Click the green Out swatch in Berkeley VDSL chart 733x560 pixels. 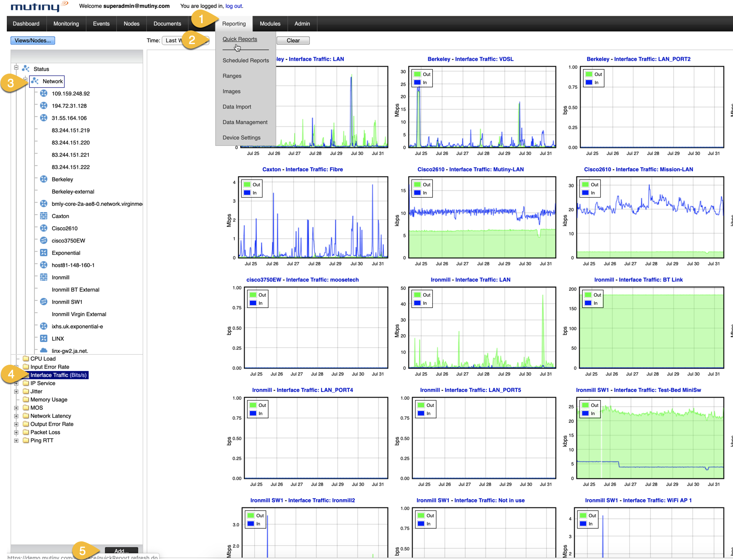(417, 74)
